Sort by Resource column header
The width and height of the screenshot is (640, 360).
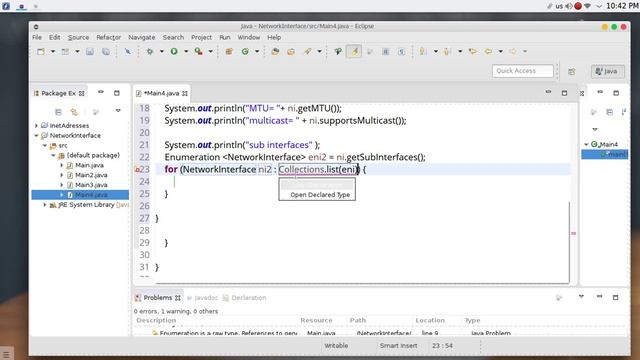pos(316,320)
